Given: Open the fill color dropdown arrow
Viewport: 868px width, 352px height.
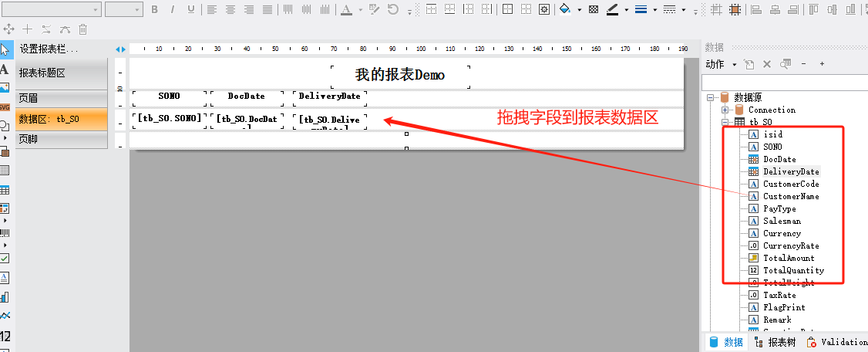Looking at the screenshot, I should tap(579, 9).
